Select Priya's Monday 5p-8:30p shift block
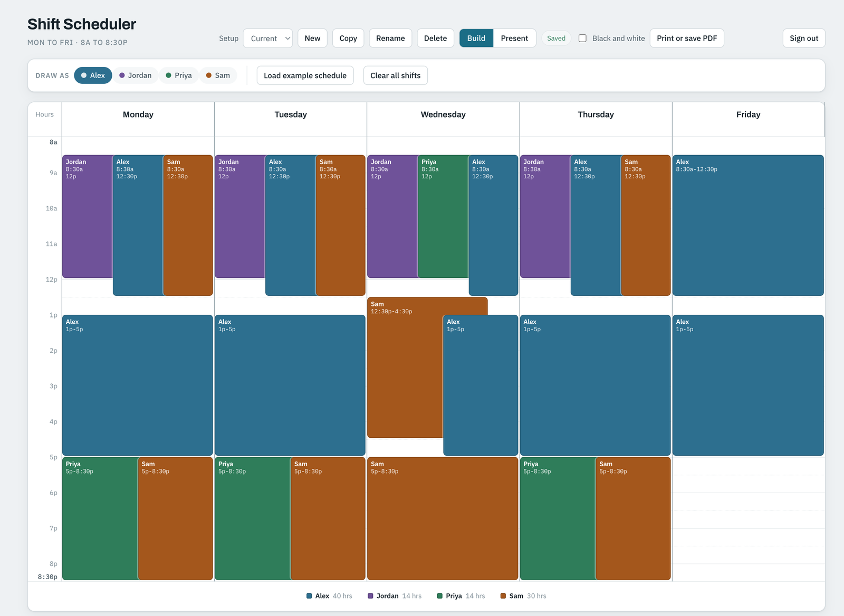 coord(100,518)
